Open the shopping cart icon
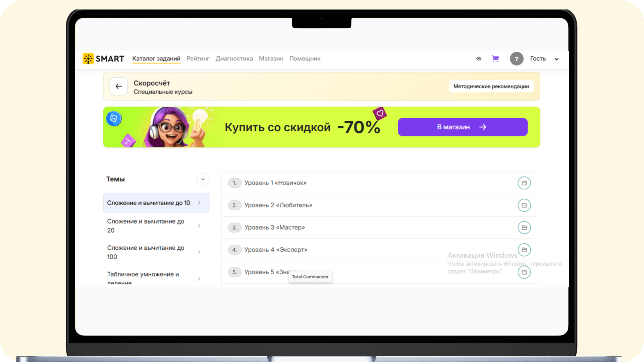Screen dimensions: 644x362 (495, 59)
